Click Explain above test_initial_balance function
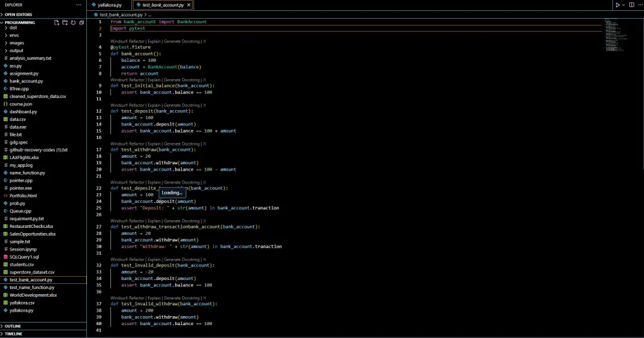The image size is (644, 338). 154,80
